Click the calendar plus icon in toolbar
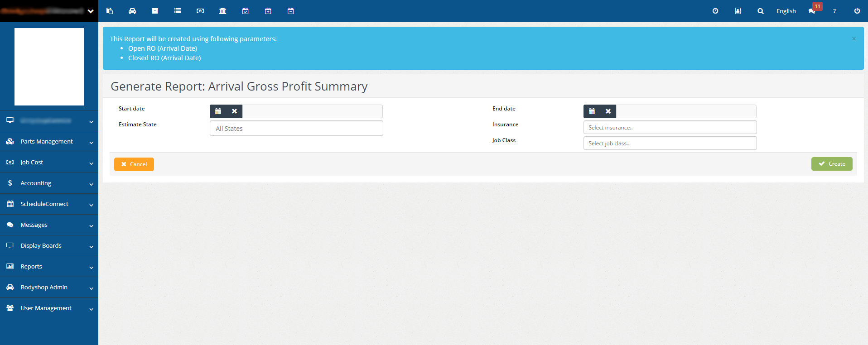Screen dimensions: 868x345 click(x=268, y=11)
